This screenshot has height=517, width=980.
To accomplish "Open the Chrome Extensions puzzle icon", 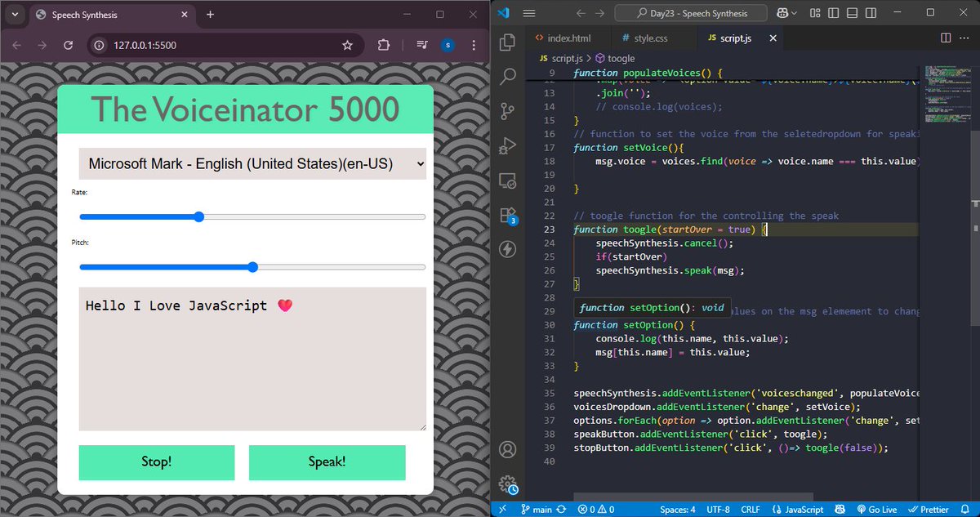I will point(384,45).
